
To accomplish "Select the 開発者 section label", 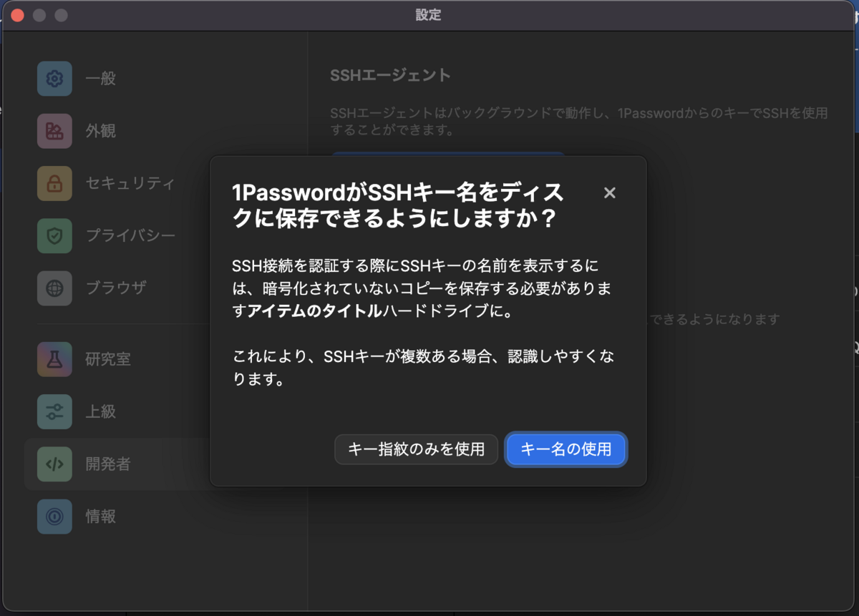I will point(108,464).
